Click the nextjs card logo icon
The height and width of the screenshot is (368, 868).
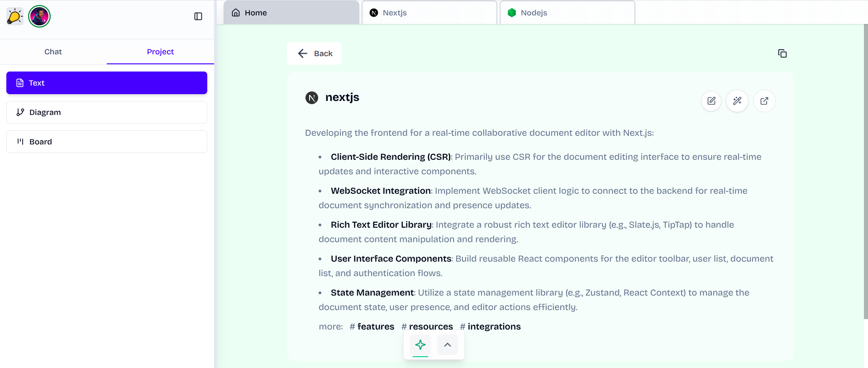[312, 98]
